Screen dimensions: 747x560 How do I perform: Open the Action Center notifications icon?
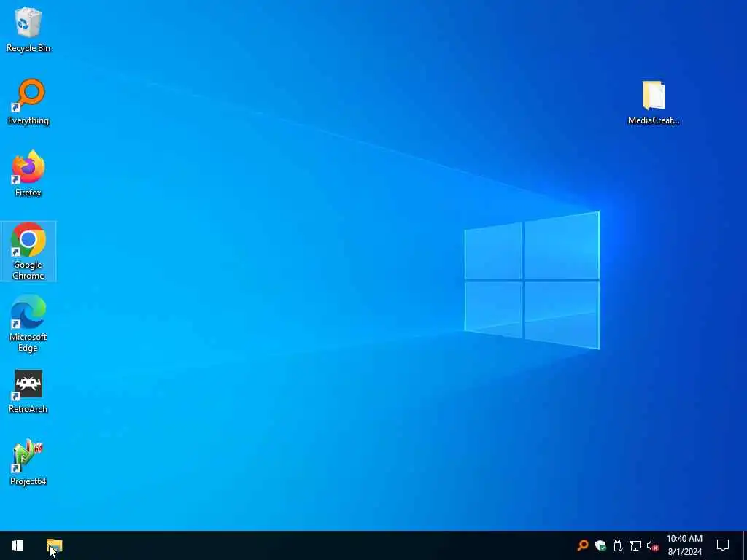tap(723, 545)
